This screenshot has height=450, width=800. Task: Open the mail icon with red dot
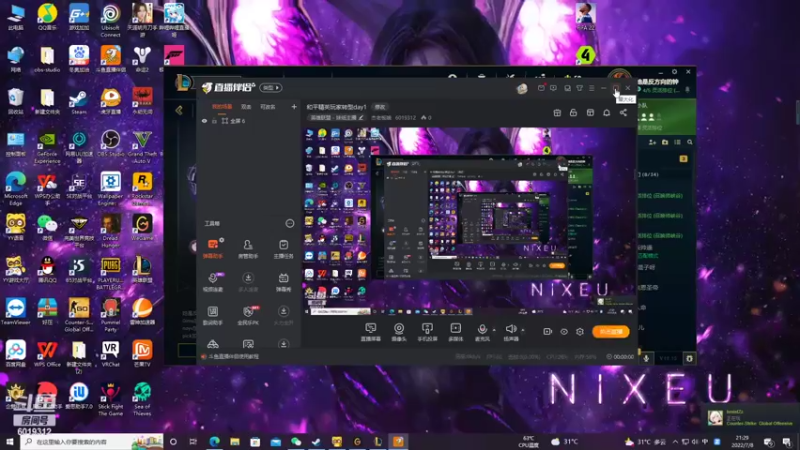pos(541,88)
